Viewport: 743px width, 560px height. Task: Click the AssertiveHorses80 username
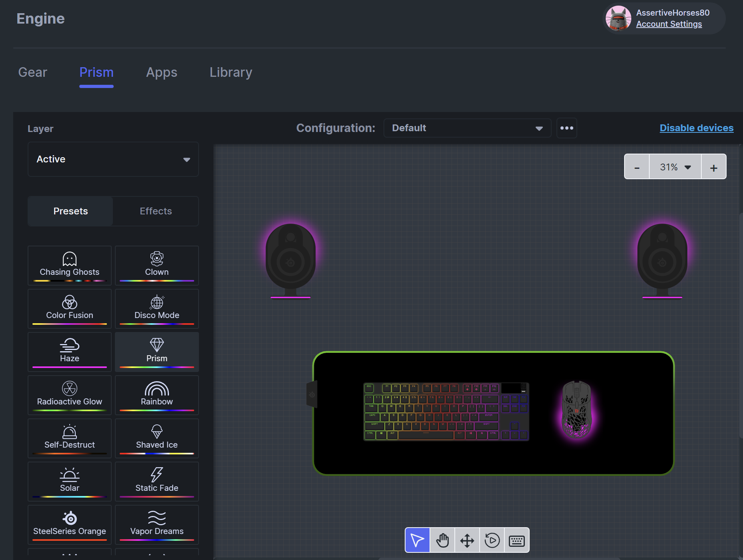tap(673, 13)
